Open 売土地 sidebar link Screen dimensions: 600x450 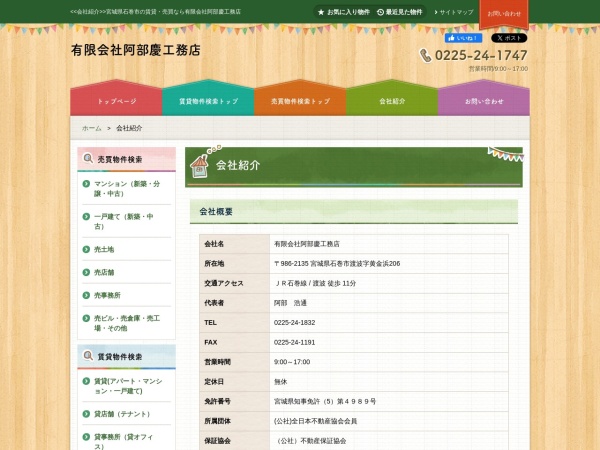tap(104, 249)
